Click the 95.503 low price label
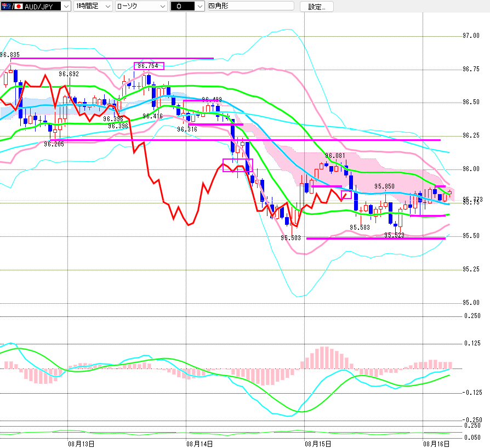 click(290, 237)
